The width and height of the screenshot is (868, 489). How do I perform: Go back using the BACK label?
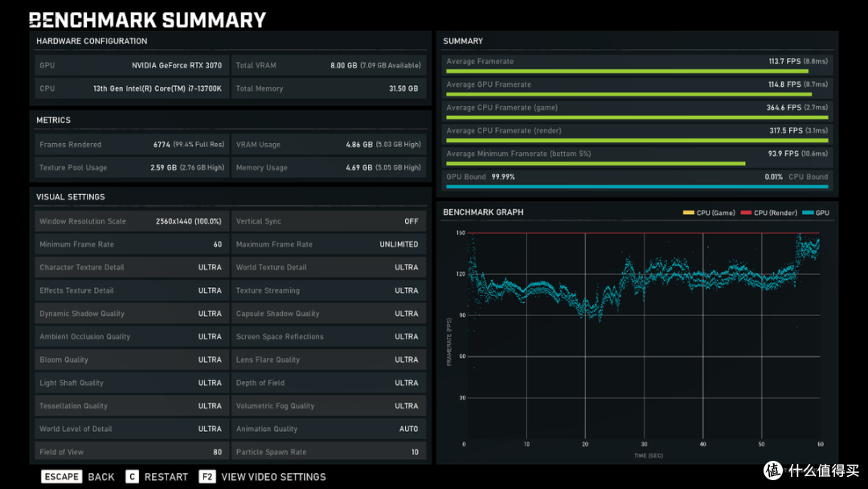pos(101,477)
